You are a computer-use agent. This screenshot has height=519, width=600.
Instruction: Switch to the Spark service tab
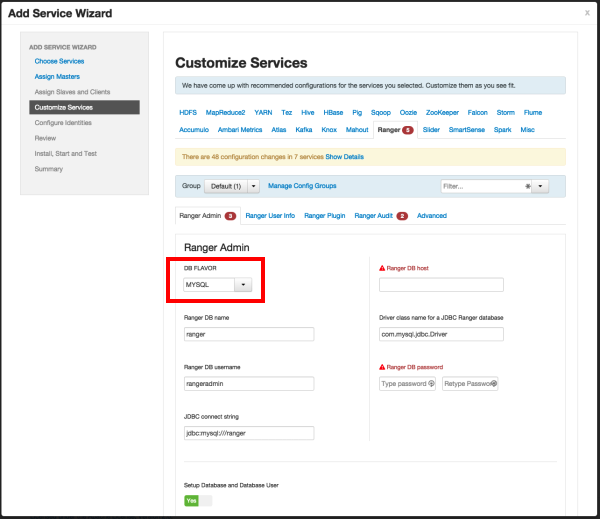tap(502, 130)
